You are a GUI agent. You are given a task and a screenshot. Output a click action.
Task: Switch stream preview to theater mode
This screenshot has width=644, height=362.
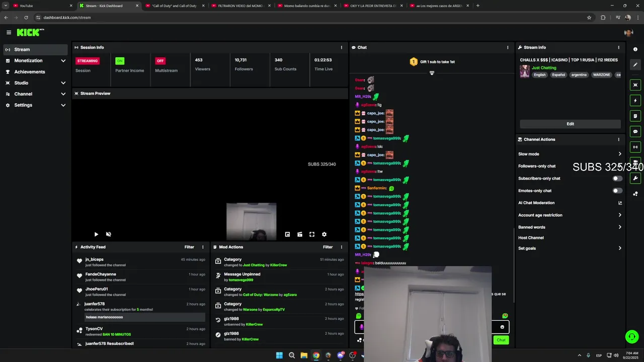pos(299,234)
